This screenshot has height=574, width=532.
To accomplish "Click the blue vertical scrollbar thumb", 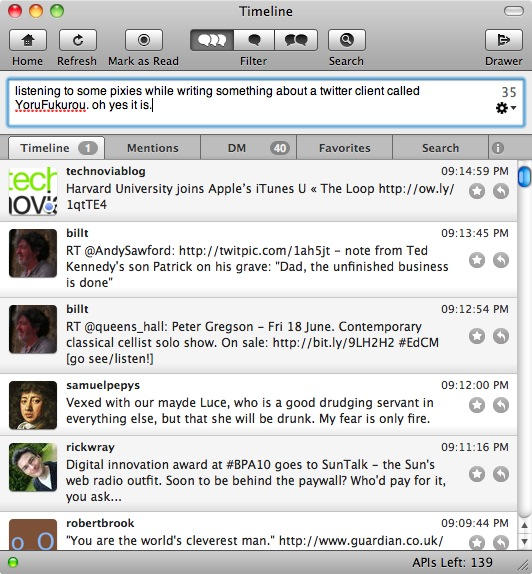I will tap(524, 176).
